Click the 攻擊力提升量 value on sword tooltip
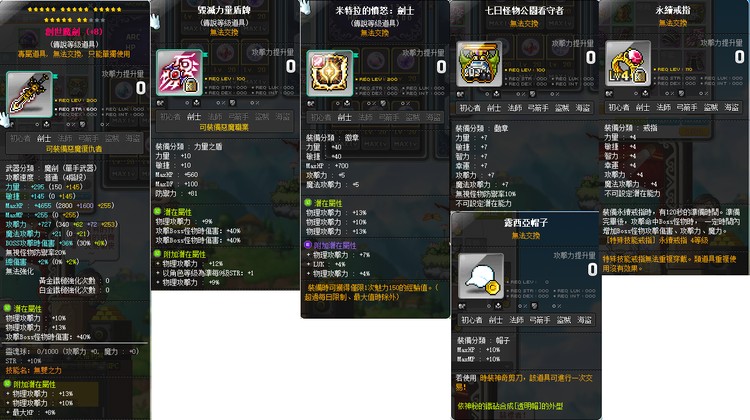 [x=140, y=88]
